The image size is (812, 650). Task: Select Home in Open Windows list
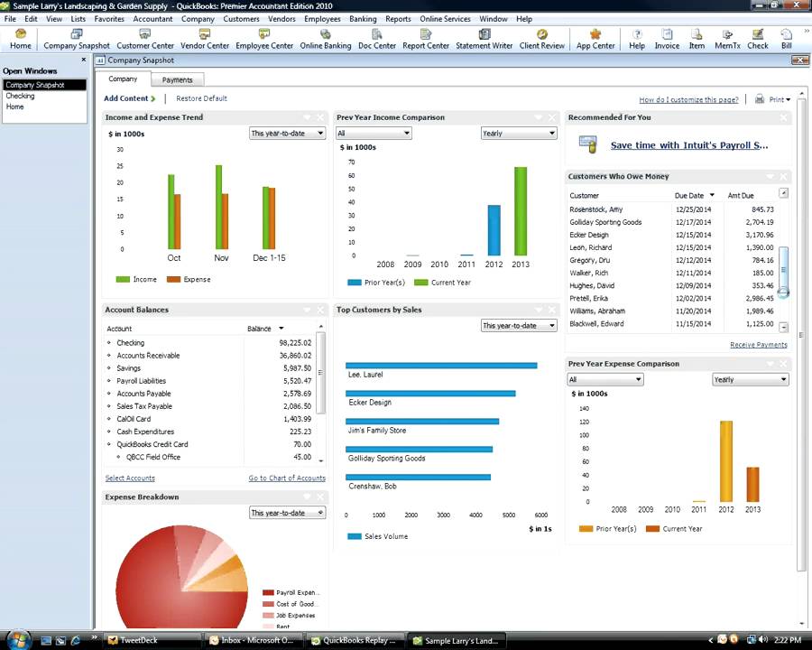44,107
